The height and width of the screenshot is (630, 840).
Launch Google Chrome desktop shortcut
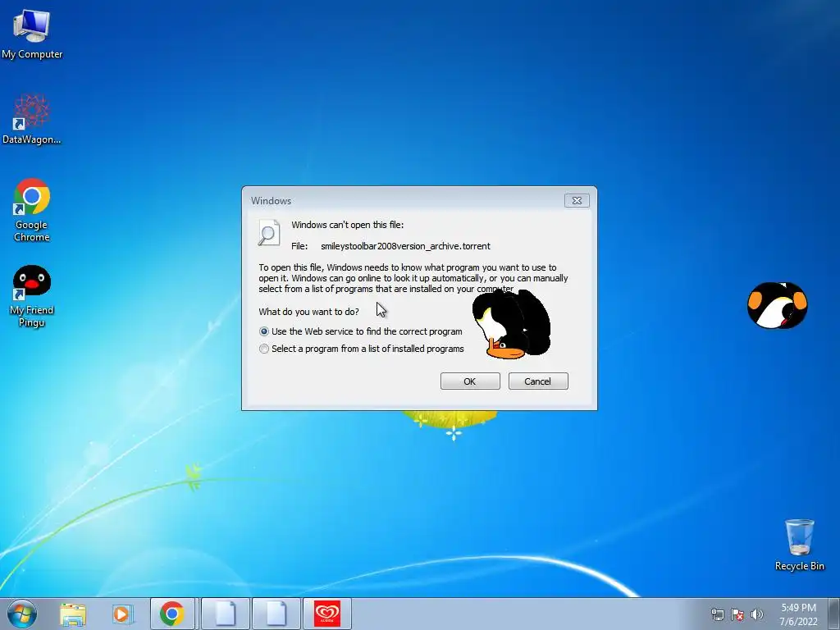point(32,209)
